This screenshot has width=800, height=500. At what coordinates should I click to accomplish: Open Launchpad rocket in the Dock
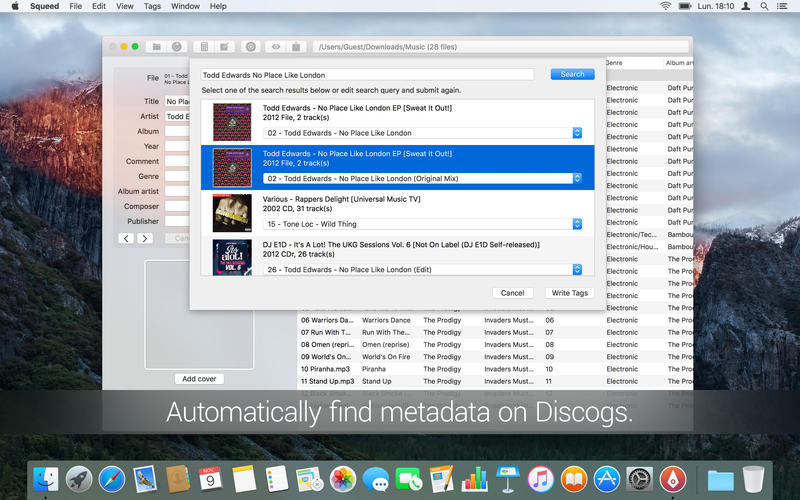pyautogui.click(x=79, y=480)
